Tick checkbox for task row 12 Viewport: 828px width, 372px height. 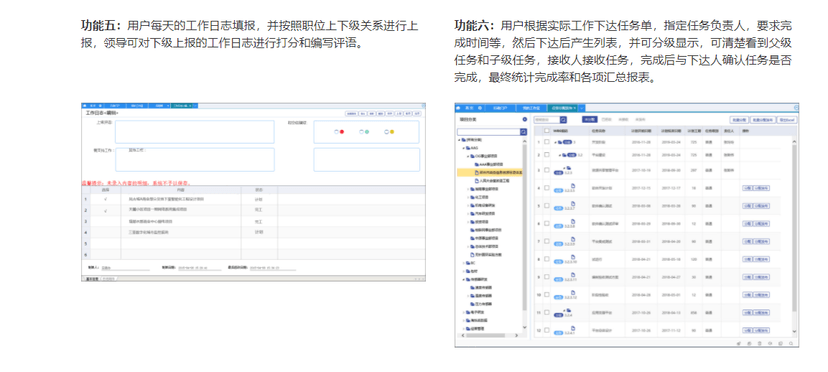pos(547,330)
